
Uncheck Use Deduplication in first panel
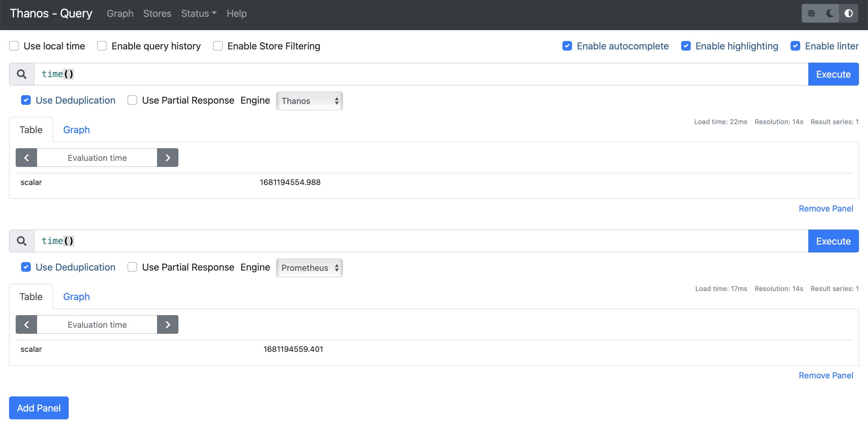pyautogui.click(x=26, y=100)
